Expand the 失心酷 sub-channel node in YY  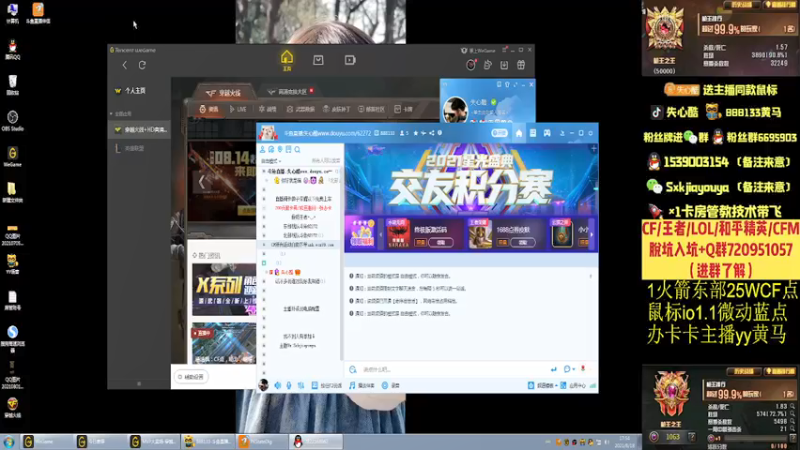(x=267, y=272)
